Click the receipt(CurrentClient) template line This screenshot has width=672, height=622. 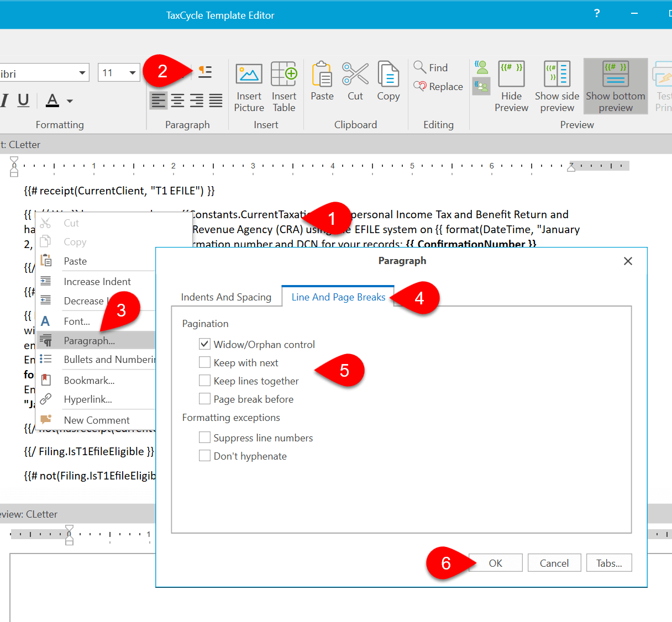[119, 191]
